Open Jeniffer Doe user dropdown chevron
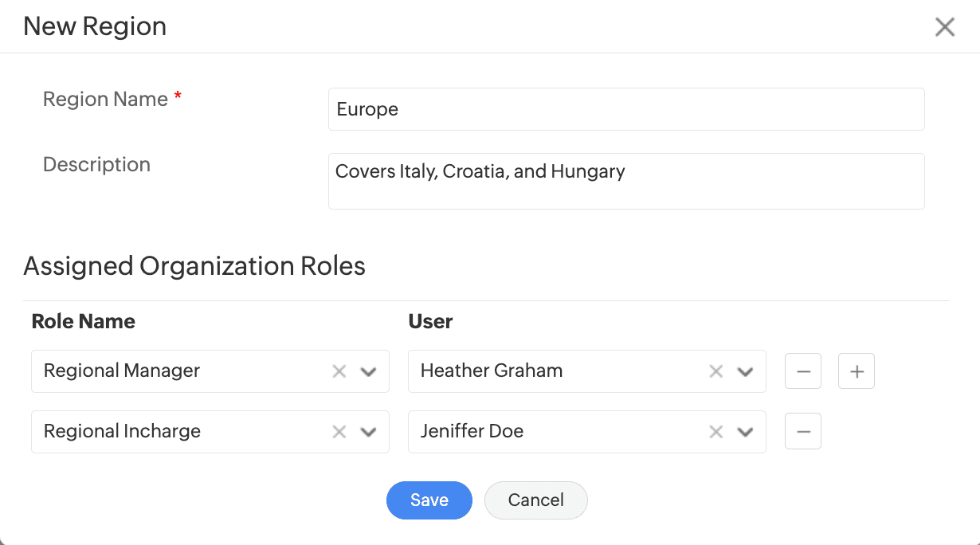Viewport: 980px width, 545px height. [745, 432]
